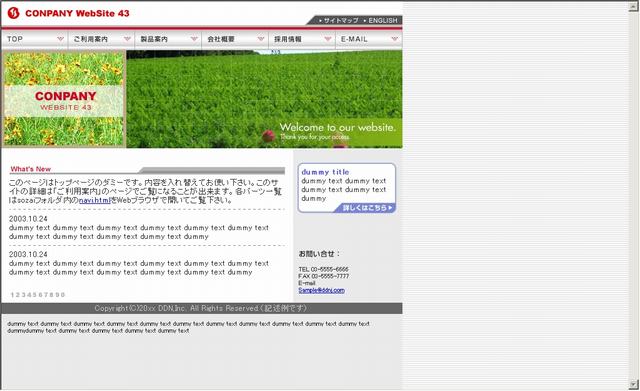Screen dimensions: 640x391
Task: Expand the dropdown arrow next to 会社概要
Action: (x=261, y=39)
